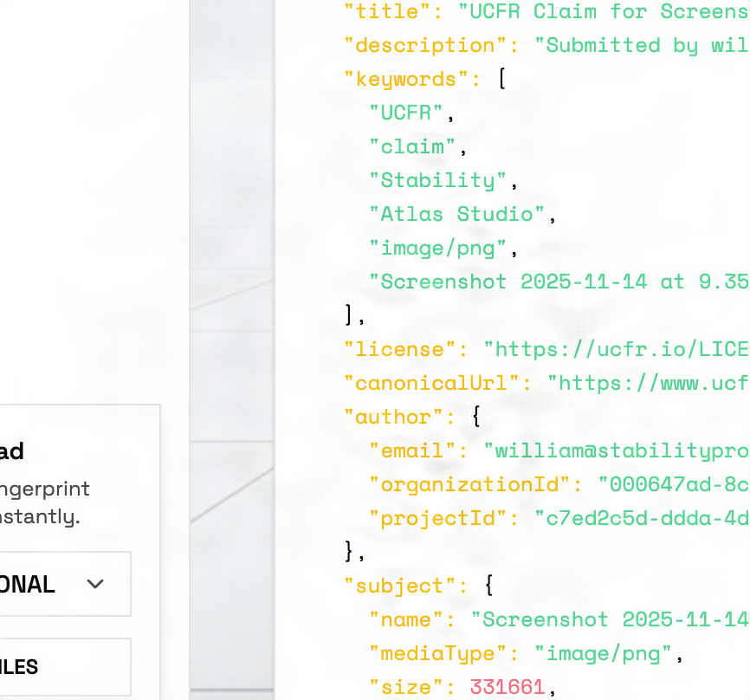Image resolution: width=750 pixels, height=700 pixels.
Task: Click the license URL value
Action: click(616, 349)
